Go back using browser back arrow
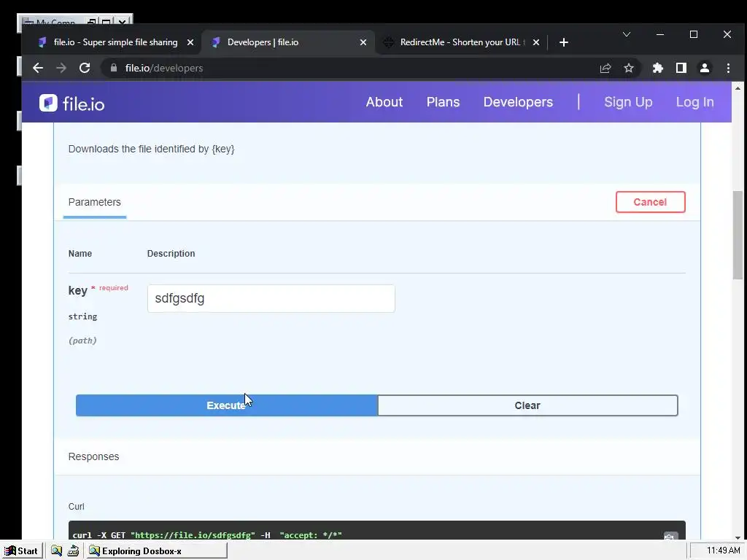 coord(38,68)
